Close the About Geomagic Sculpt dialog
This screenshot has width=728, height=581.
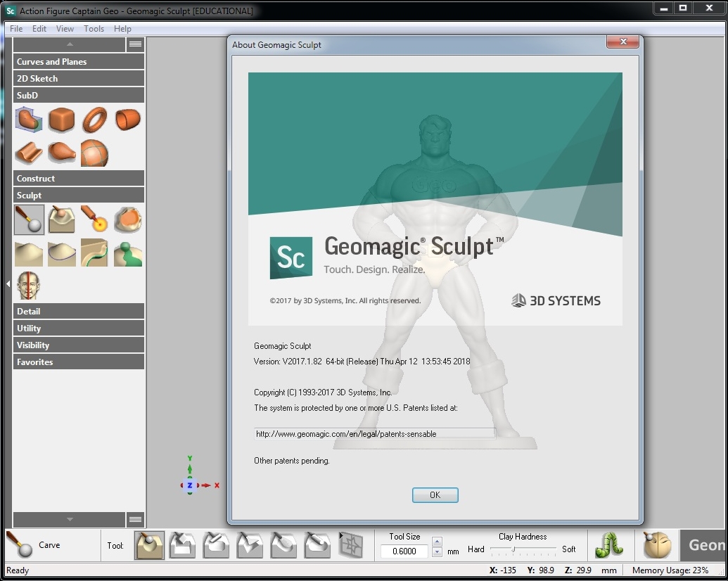pyautogui.click(x=623, y=41)
